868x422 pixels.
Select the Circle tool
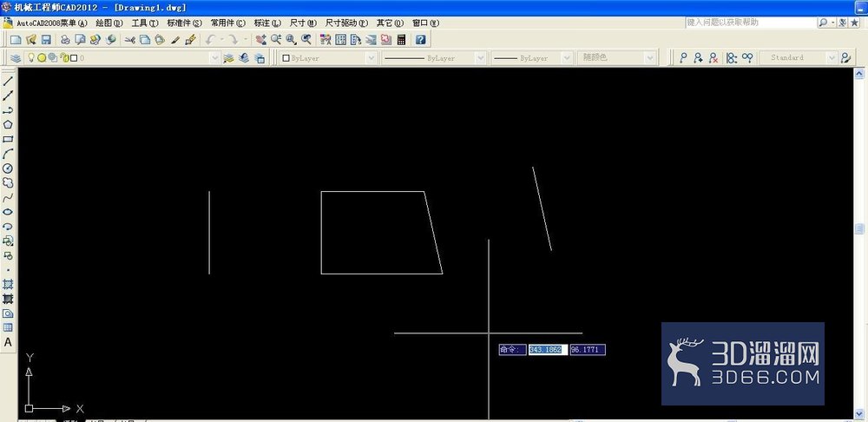pos(8,168)
